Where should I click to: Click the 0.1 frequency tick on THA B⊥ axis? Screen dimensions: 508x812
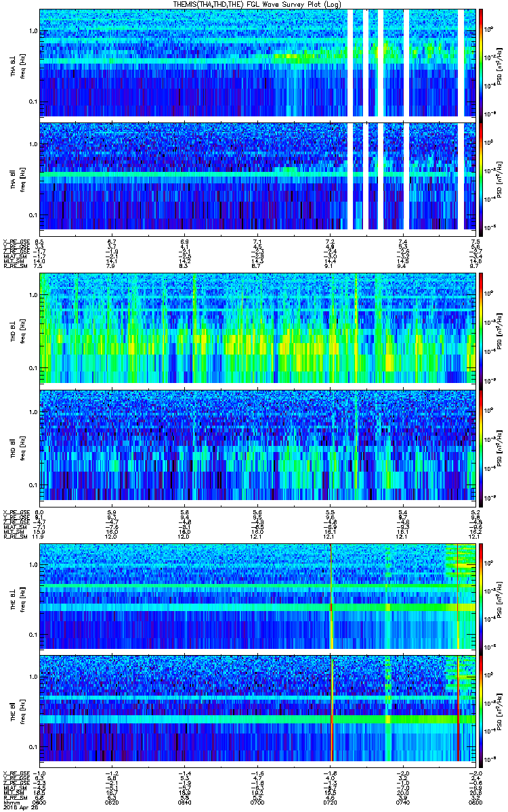tap(33, 101)
